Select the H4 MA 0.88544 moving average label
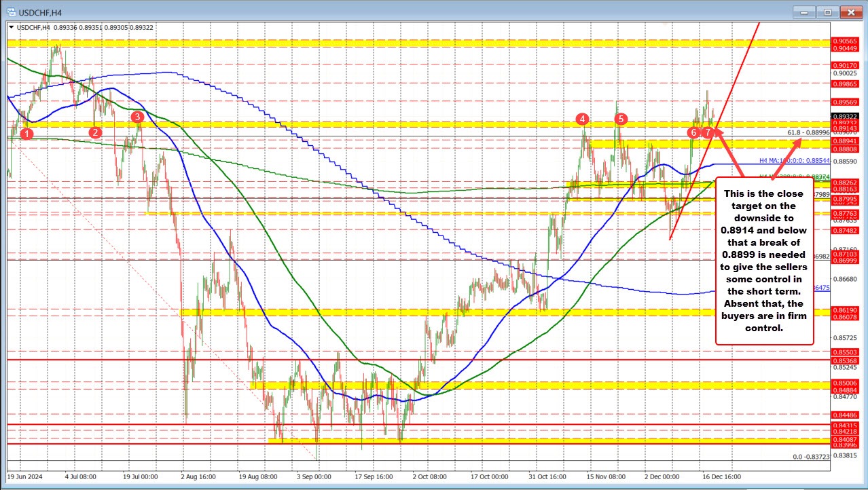The width and height of the screenshot is (868, 490). click(795, 161)
